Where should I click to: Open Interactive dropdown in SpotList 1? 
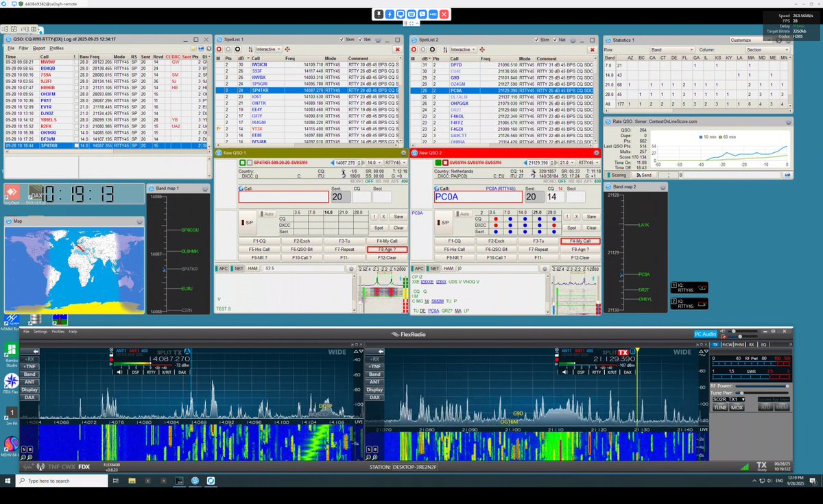pyautogui.click(x=268, y=49)
